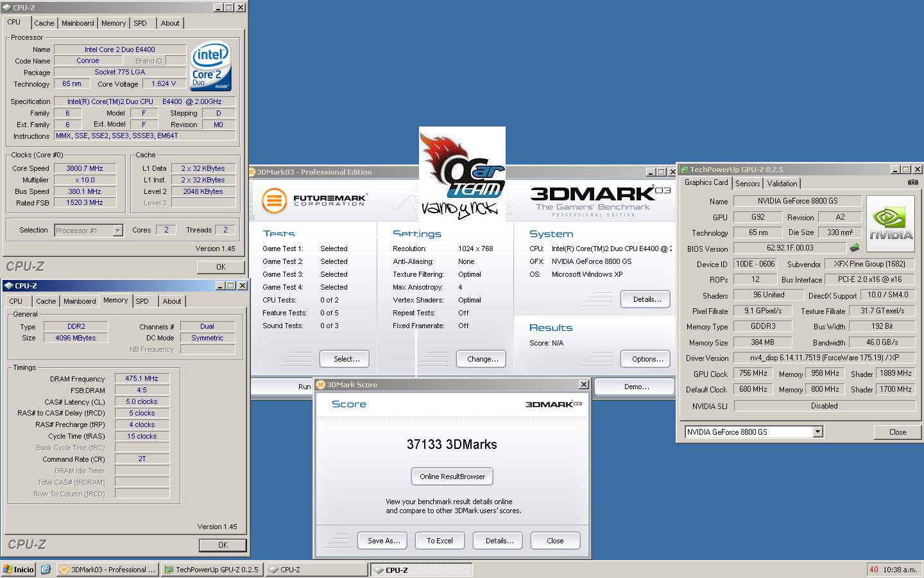The width and height of the screenshot is (924, 578).
Task: Click the Change... settings button
Action: [x=483, y=359]
